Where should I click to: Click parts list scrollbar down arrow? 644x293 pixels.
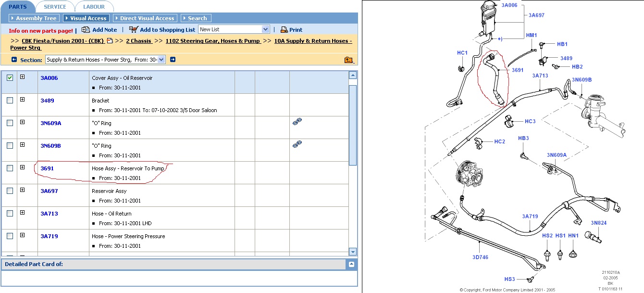click(353, 252)
